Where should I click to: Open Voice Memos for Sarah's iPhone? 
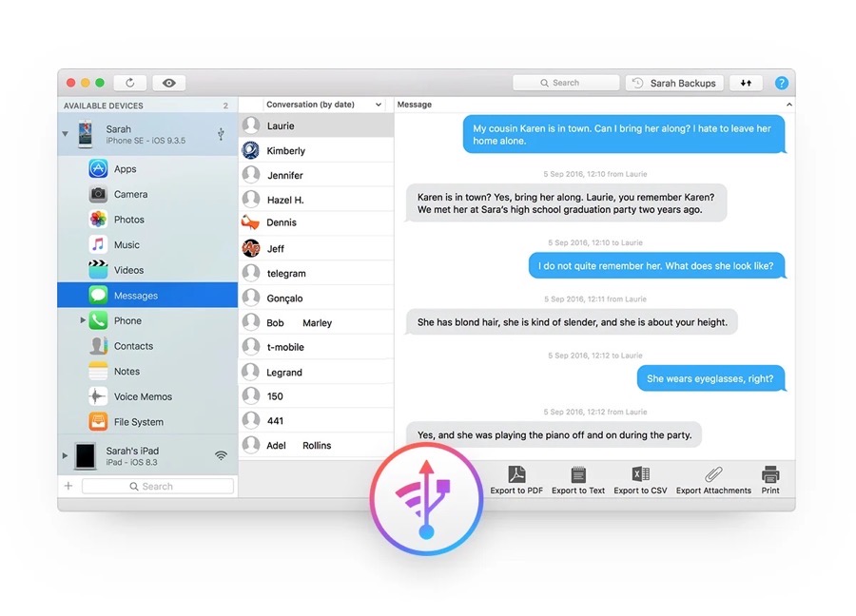99,396
